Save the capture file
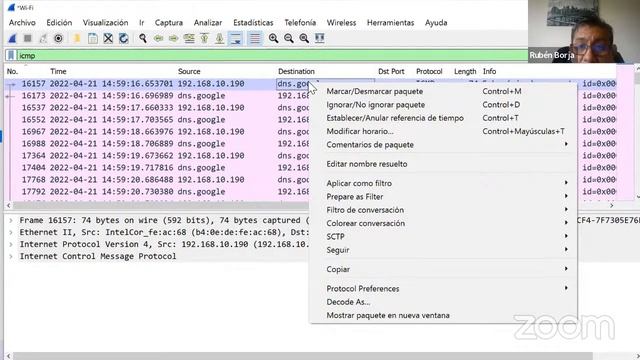The height and width of the screenshot is (360, 640). (x=93, y=38)
